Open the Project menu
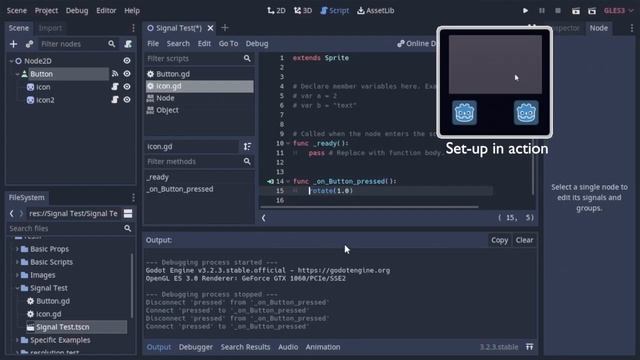Image resolution: width=640 pixels, height=360 pixels. tap(46, 11)
